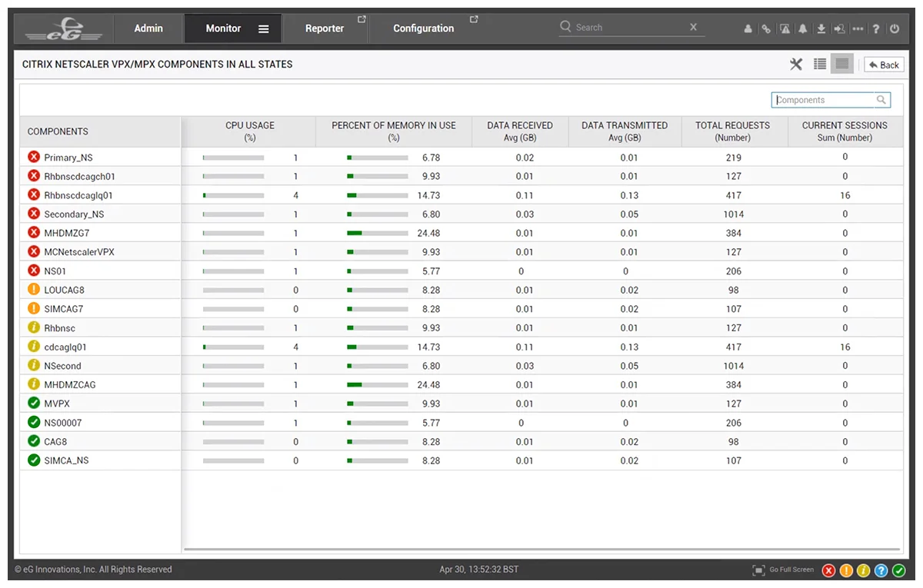Image resolution: width=923 pixels, height=588 pixels.
Task: Open the CAG8 component
Action: point(55,441)
